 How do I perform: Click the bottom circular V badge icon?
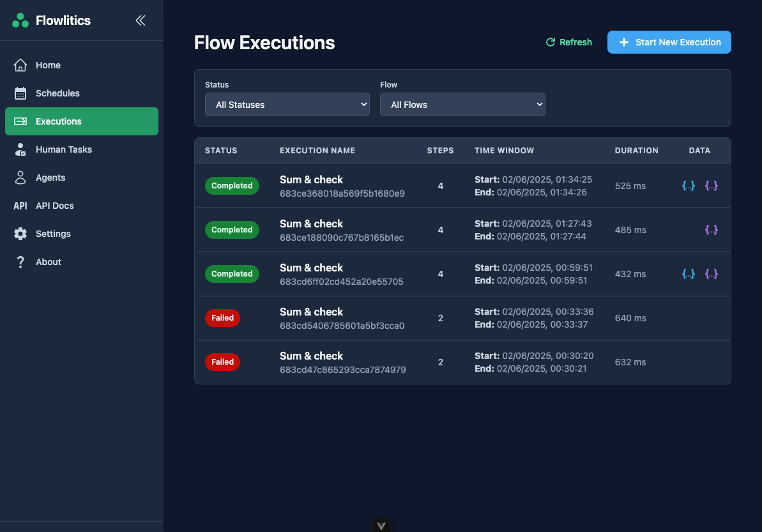pyautogui.click(x=381, y=525)
